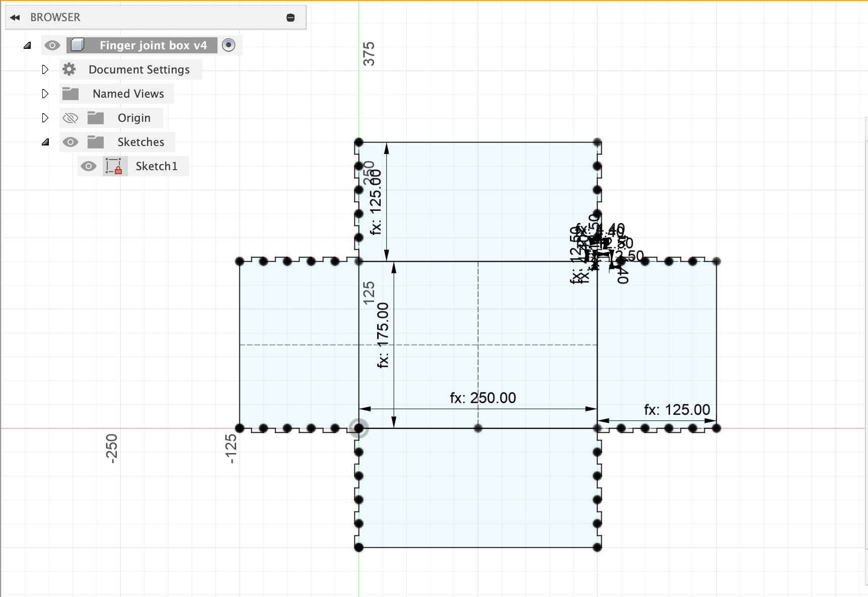Image resolution: width=868 pixels, height=597 pixels.
Task: Click the Named Views folder icon
Action: [x=70, y=94]
